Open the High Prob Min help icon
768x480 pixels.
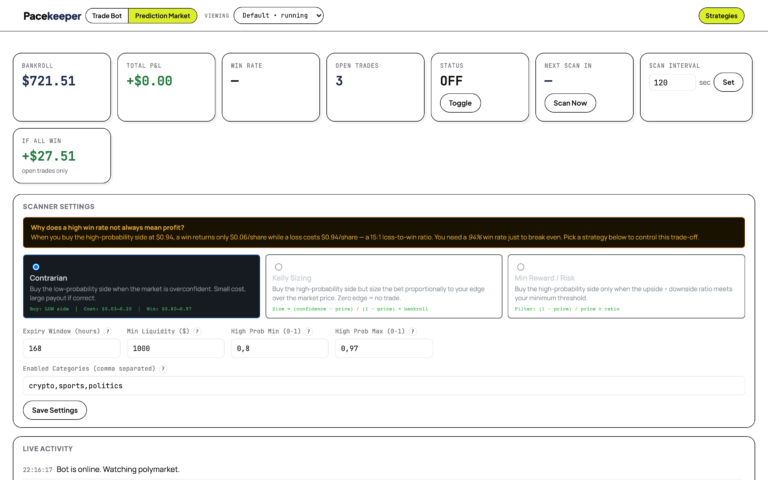click(309, 332)
